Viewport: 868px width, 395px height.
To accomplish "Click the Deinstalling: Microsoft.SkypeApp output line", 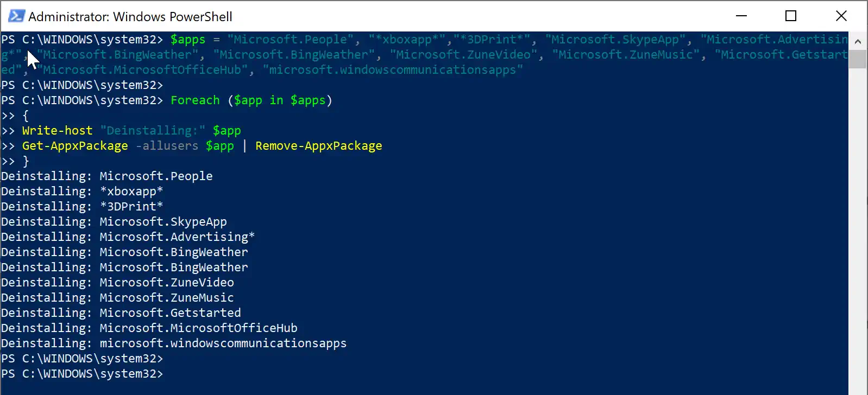I will pyautogui.click(x=113, y=221).
